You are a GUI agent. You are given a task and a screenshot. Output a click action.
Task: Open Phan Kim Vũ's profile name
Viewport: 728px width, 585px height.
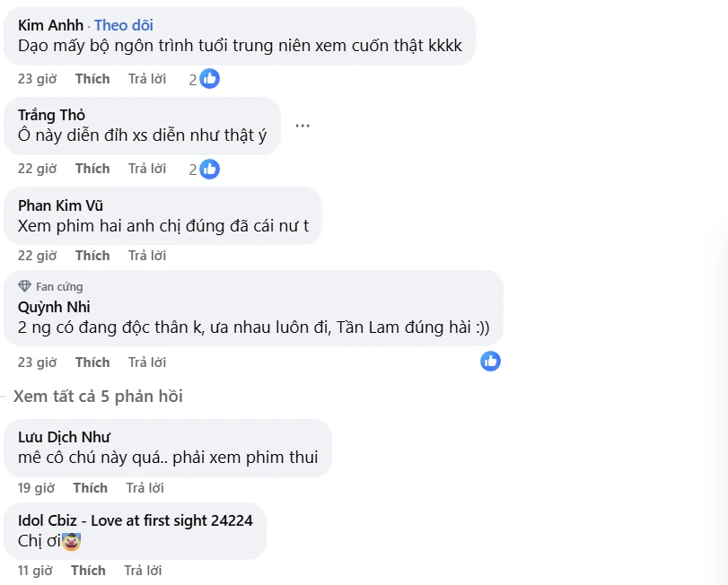pyautogui.click(x=60, y=205)
